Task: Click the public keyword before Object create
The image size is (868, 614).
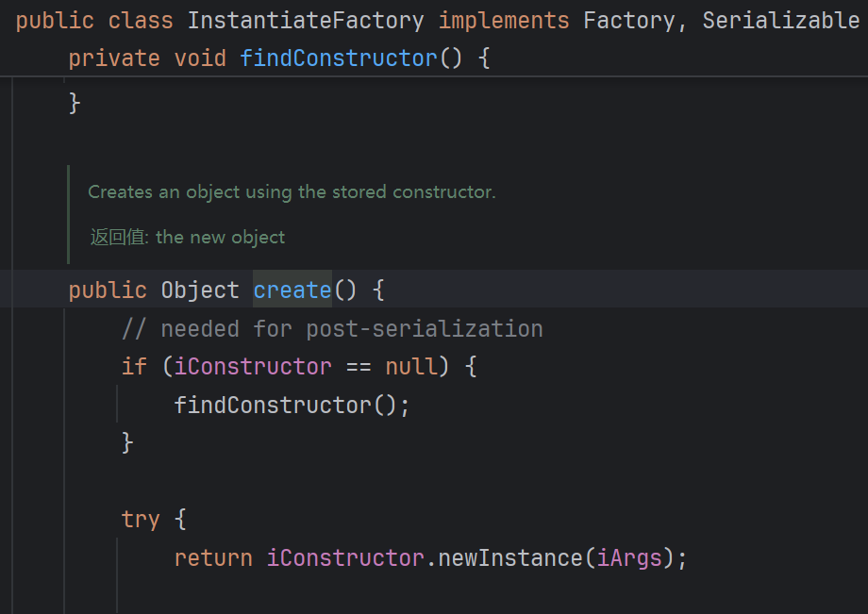Action: pyautogui.click(x=108, y=290)
